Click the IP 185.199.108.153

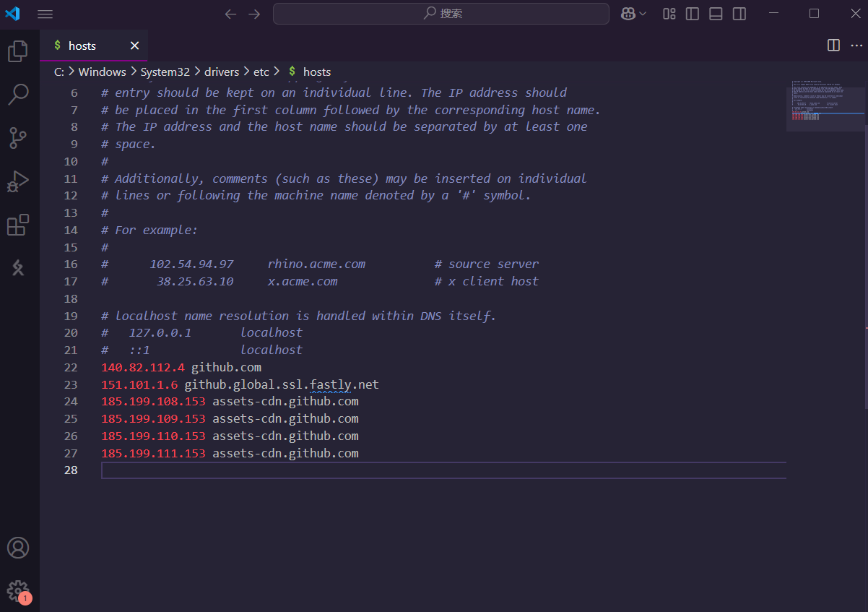tap(153, 401)
